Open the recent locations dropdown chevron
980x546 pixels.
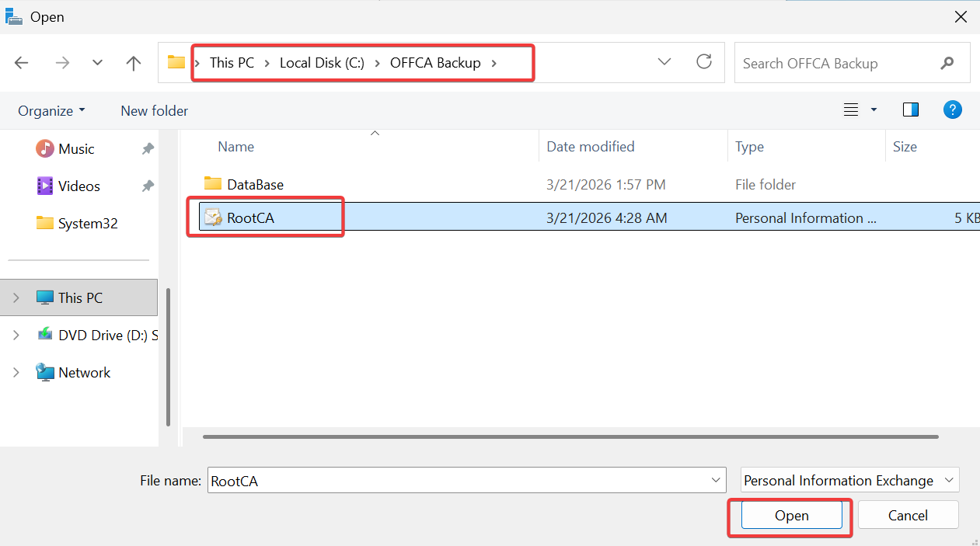97,63
